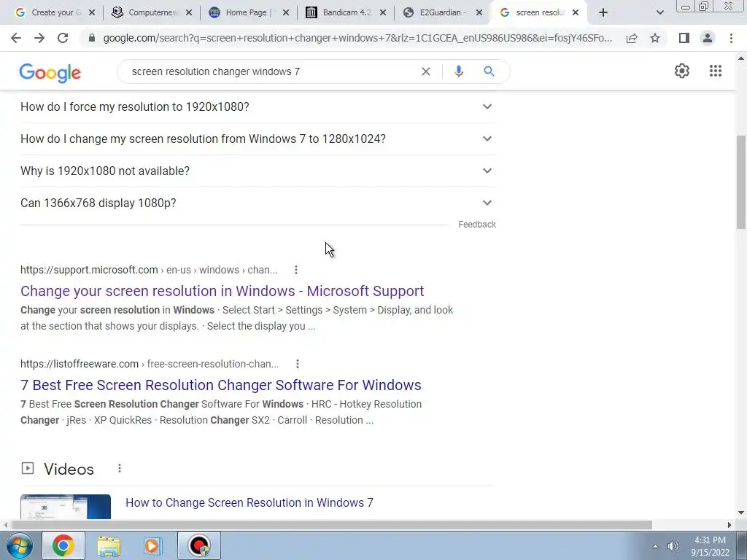Image resolution: width=747 pixels, height=560 pixels.
Task: Open clock and date in taskbar
Action: coord(711,546)
